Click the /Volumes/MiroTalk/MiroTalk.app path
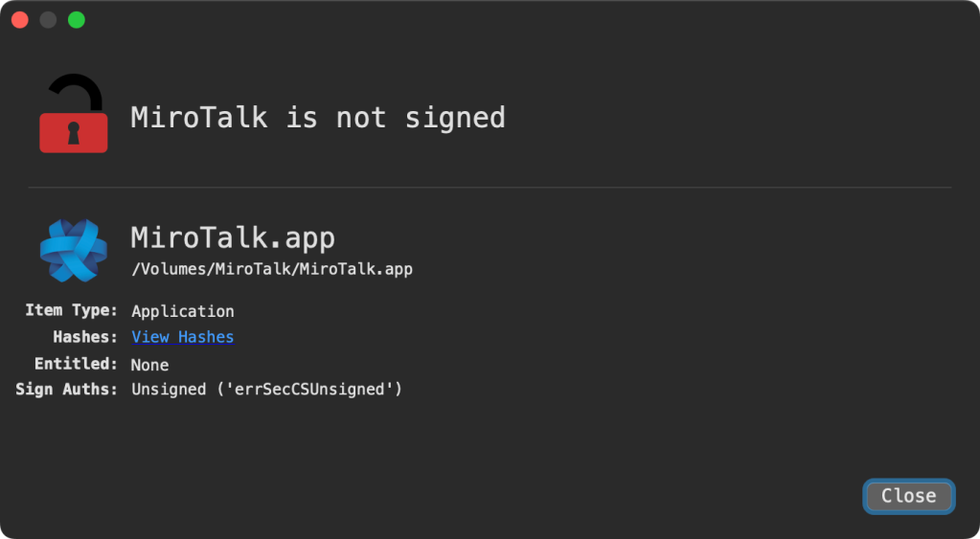The height and width of the screenshot is (539, 980). (272, 269)
